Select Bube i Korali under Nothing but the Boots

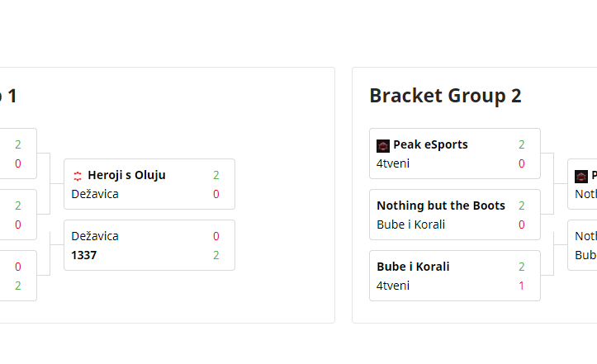(x=411, y=225)
